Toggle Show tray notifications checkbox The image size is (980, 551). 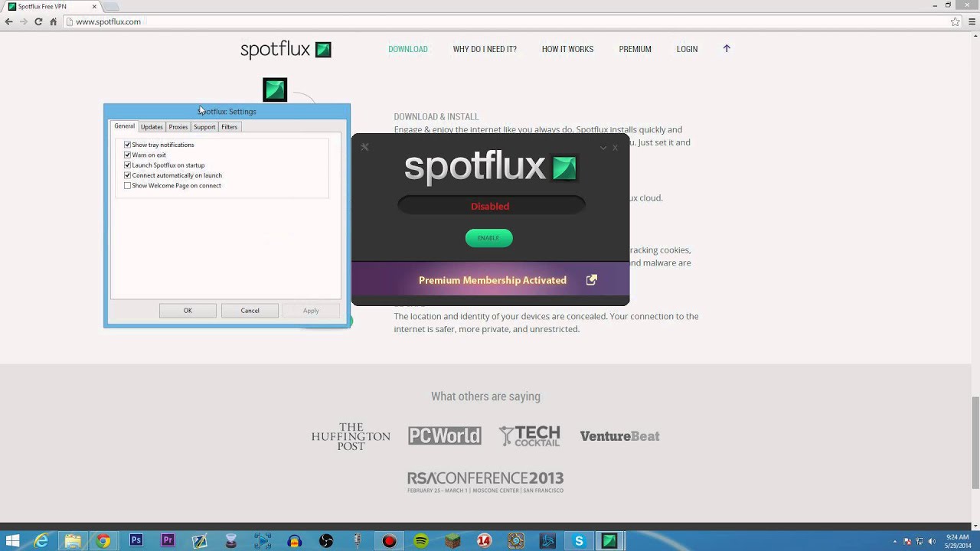pyautogui.click(x=127, y=145)
